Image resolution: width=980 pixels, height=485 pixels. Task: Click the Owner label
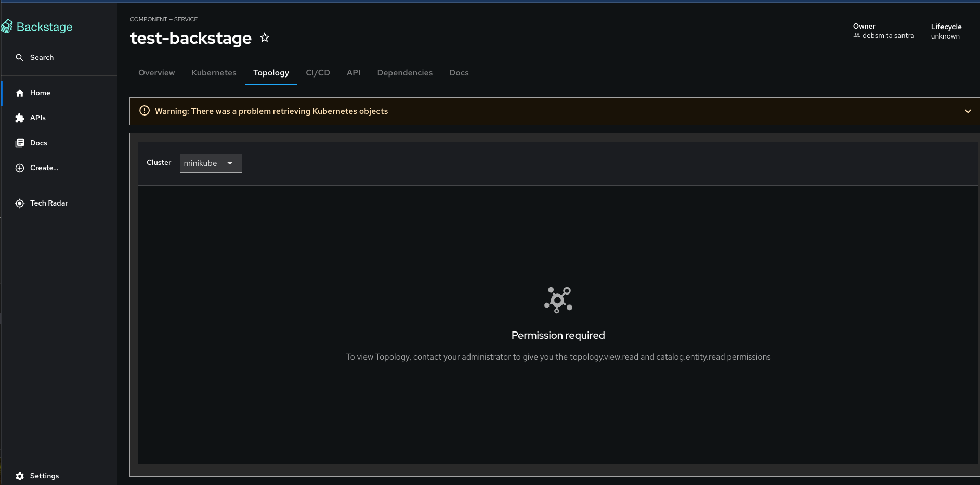tap(864, 27)
